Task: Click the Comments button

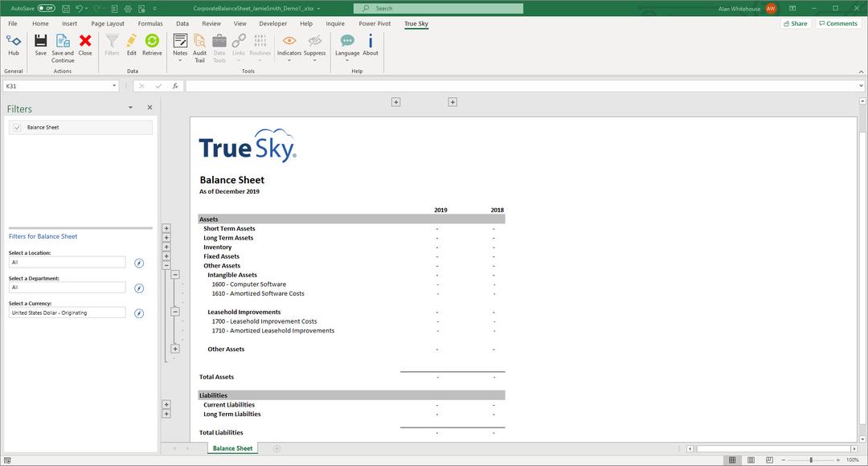Action: click(838, 24)
